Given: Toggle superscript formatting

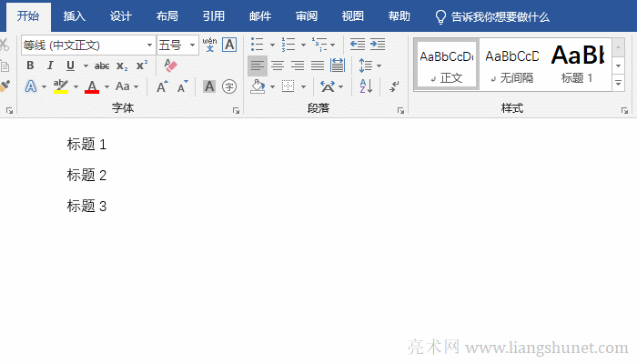Looking at the screenshot, I should tap(142, 66).
